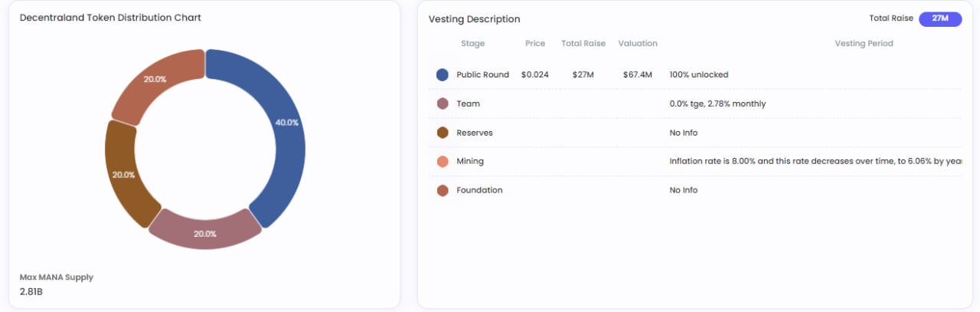The width and height of the screenshot is (980, 312).
Task: Click the 0.0% tge, 2.78% monthly text
Action: 717,103
